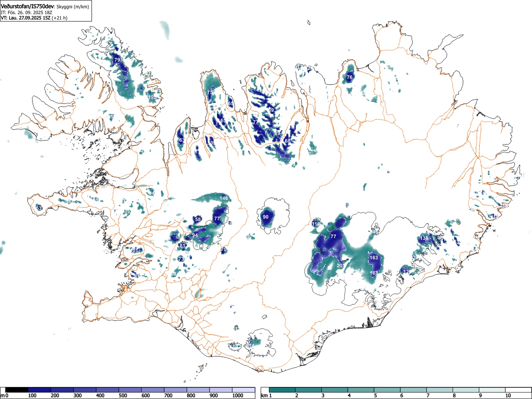This screenshot has height=399, width=532.
Task: Select the 'VT: Lau. 27.09.2025 15Z (+21 h)' line
Action: pos(34,18)
